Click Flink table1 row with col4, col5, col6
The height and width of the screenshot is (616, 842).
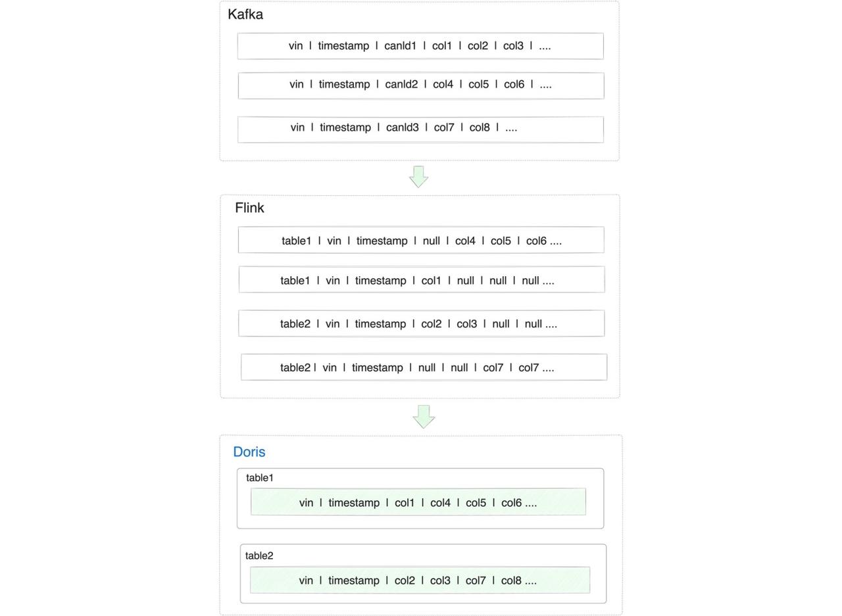click(x=421, y=241)
